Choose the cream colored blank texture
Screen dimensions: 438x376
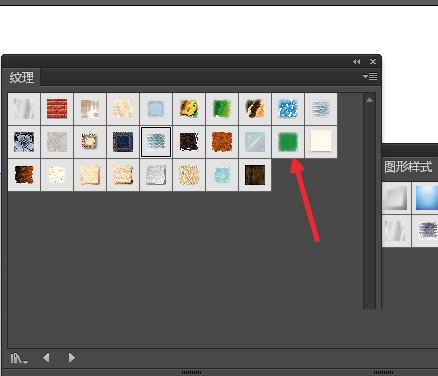point(321,142)
